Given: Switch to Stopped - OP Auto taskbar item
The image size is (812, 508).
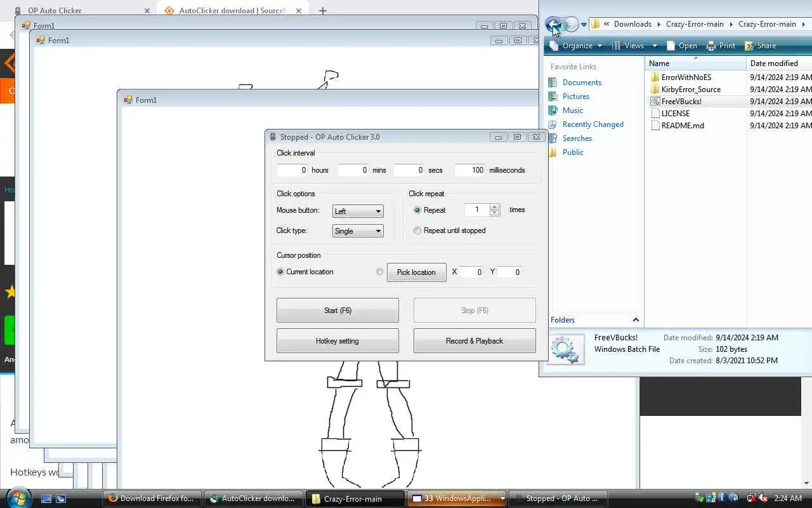Looking at the screenshot, I should (x=558, y=498).
